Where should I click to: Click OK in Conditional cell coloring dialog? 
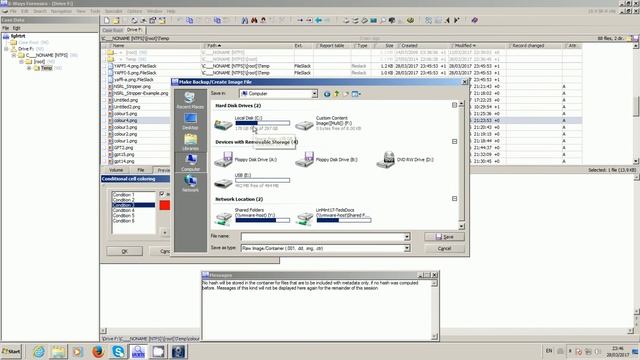click(124, 251)
